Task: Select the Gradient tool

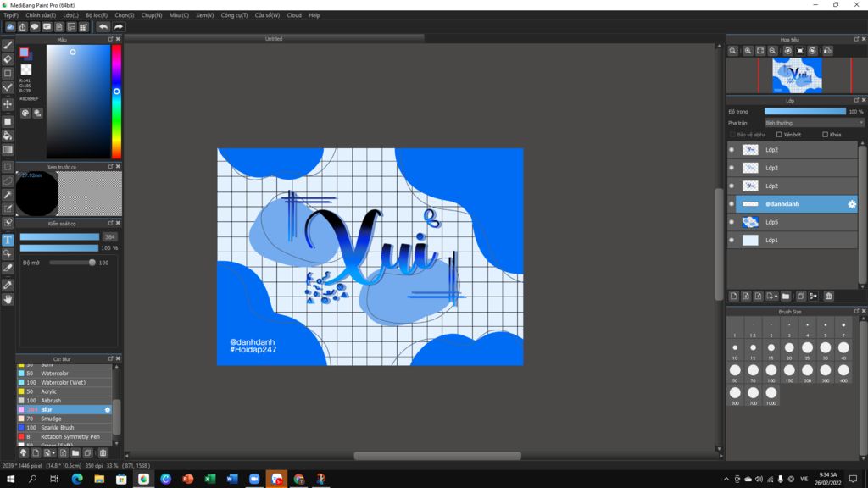Action: pyautogui.click(x=8, y=149)
